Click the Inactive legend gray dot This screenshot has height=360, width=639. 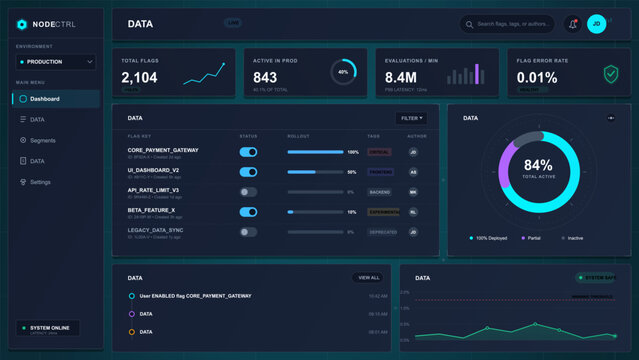click(x=563, y=238)
